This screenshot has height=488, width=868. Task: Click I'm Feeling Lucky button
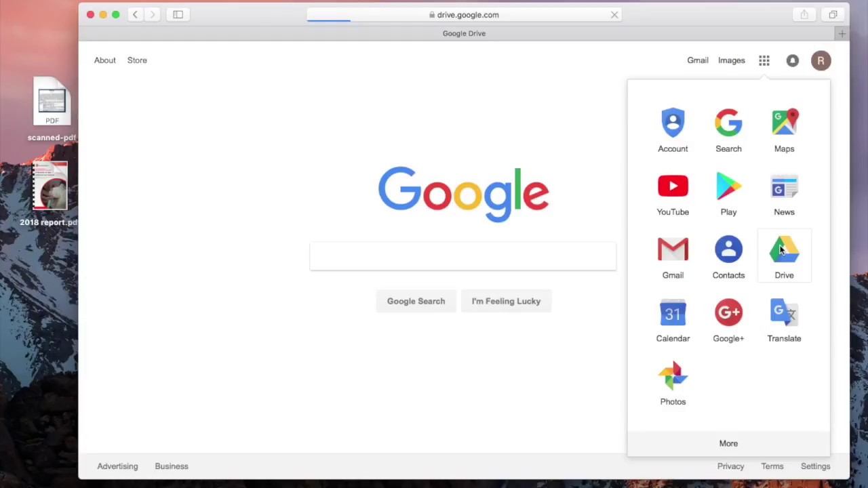coord(506,301)
